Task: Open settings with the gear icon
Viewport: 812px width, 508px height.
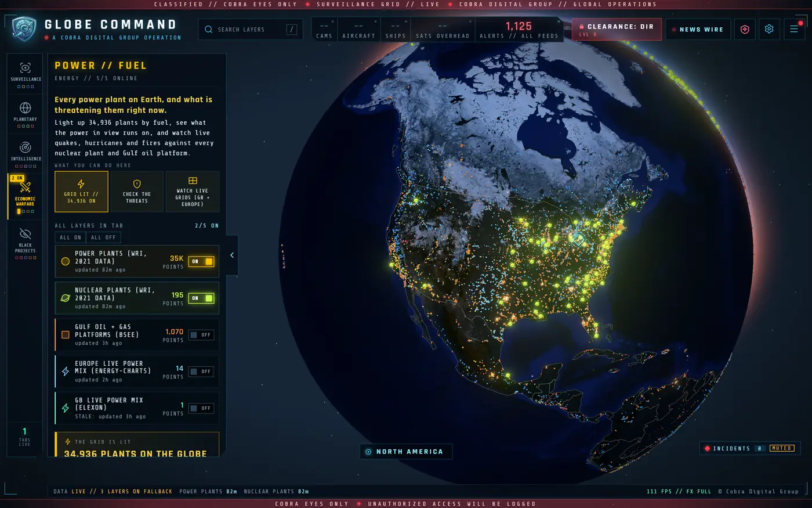Action: (x=769, y=29)
